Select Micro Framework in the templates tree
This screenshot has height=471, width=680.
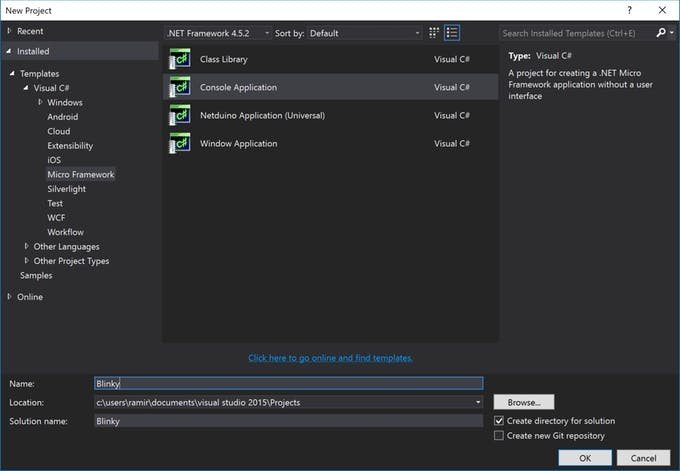coord(81,174)
